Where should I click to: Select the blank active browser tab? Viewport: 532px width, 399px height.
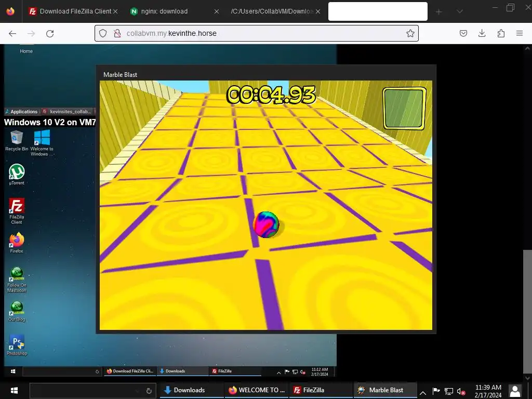click(378, 11)
